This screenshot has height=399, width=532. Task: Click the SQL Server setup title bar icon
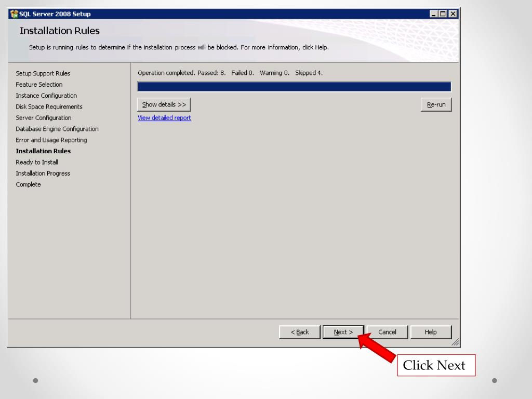[14, 14]
